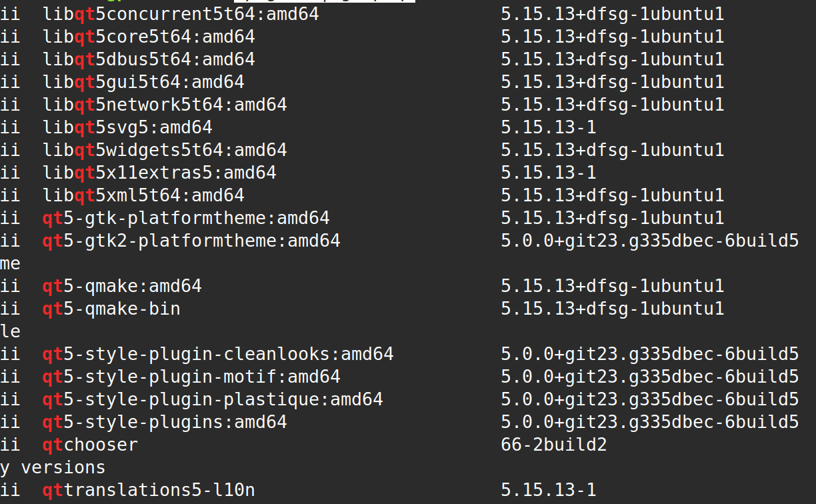Select libqt5core5t64:amd64 package text
Viewport: 816px width, 504px height.
(x=149, y=37)
